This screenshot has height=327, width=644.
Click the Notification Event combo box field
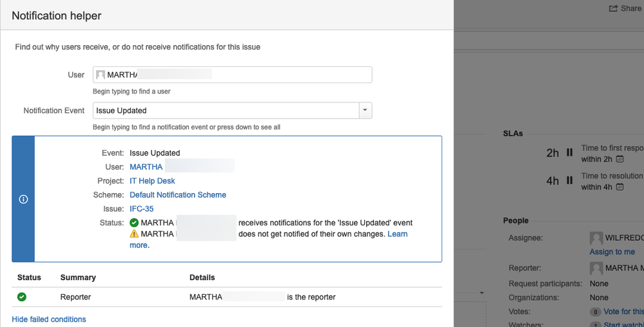coord(233,110)
